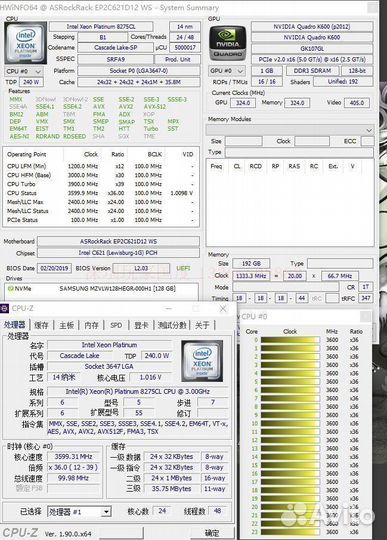
Task: Click the Video clock 405.0 value
Action: coord(357,103)
